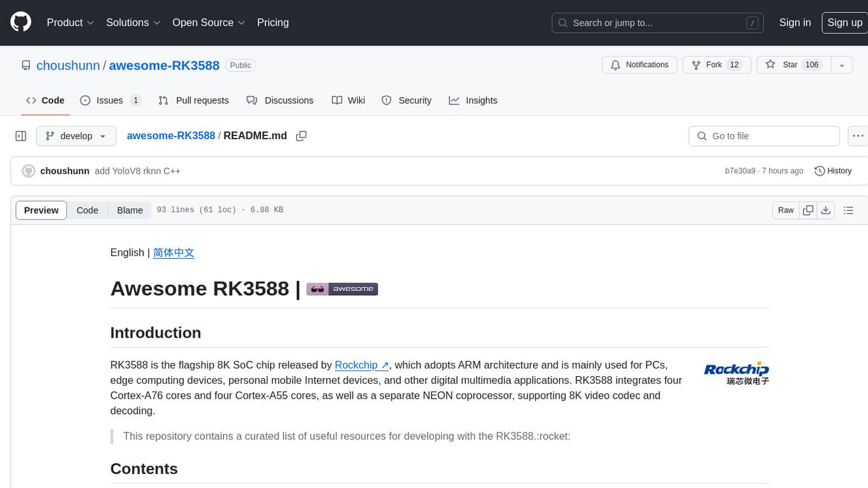Viewport: 868px width, 488px height.
Task: Open the more file actions menu
Action: point(858,136)
